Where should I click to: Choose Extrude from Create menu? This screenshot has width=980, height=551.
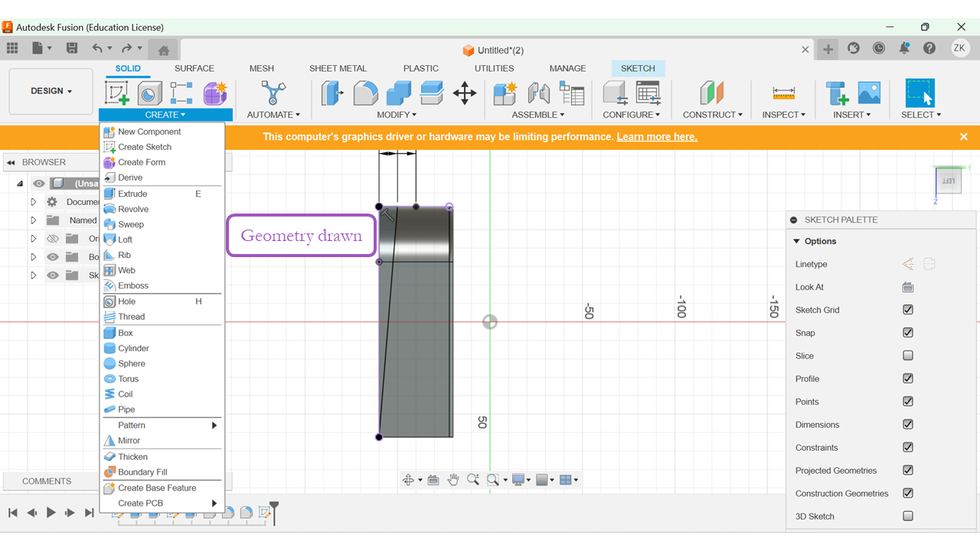[162, 194]
